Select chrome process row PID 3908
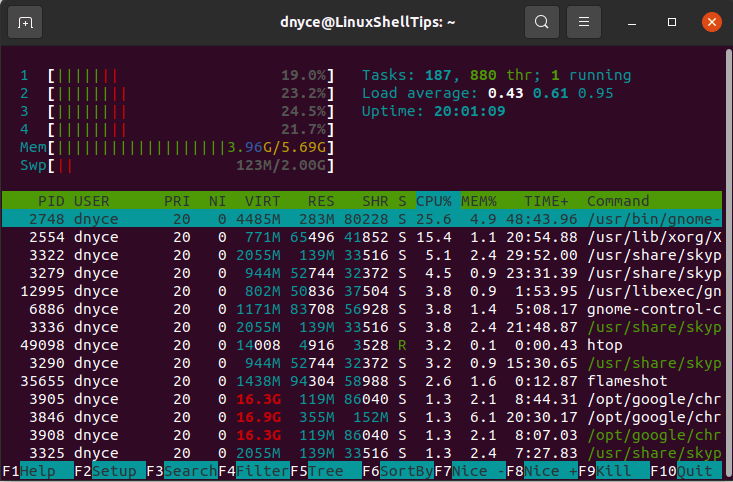Viewport: 733px width, 482px height. pos(362,435)
